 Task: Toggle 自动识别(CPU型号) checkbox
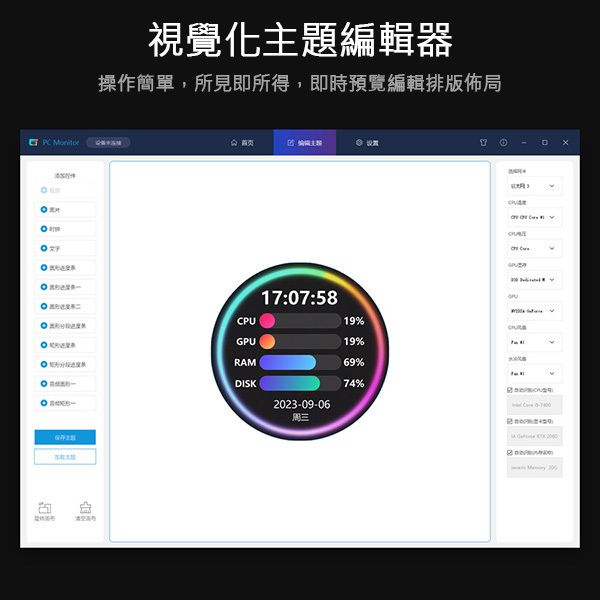[510, 390]
